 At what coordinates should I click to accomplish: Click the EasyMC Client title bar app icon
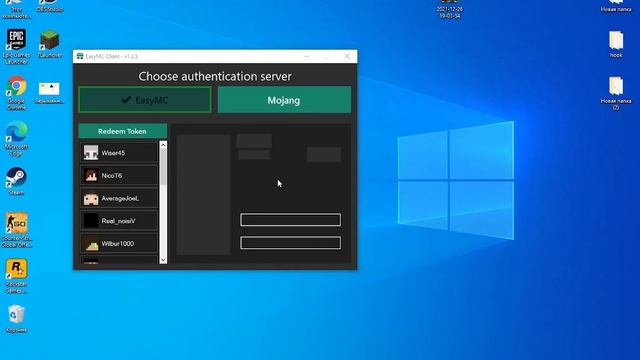80,56
